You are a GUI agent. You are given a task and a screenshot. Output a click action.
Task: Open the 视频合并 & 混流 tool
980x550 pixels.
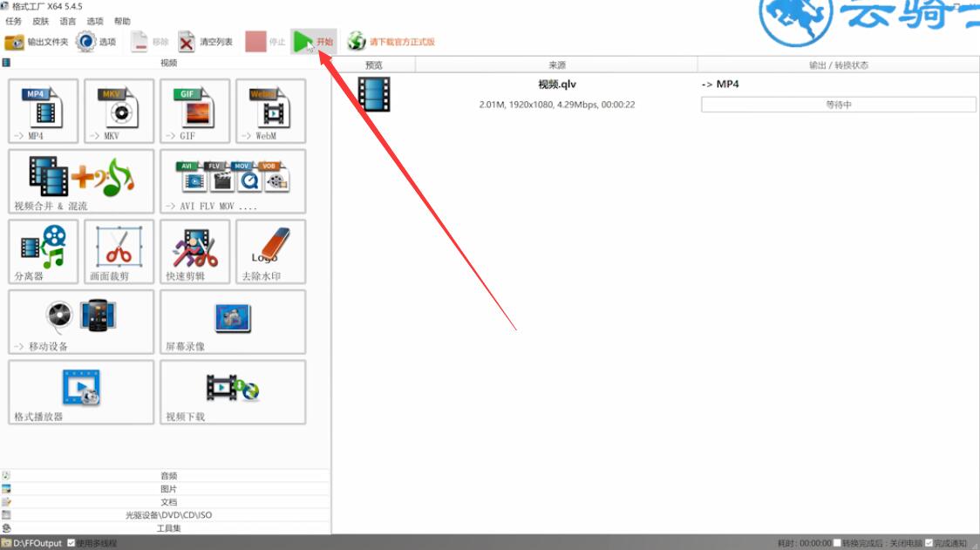(x=81, y=181)
